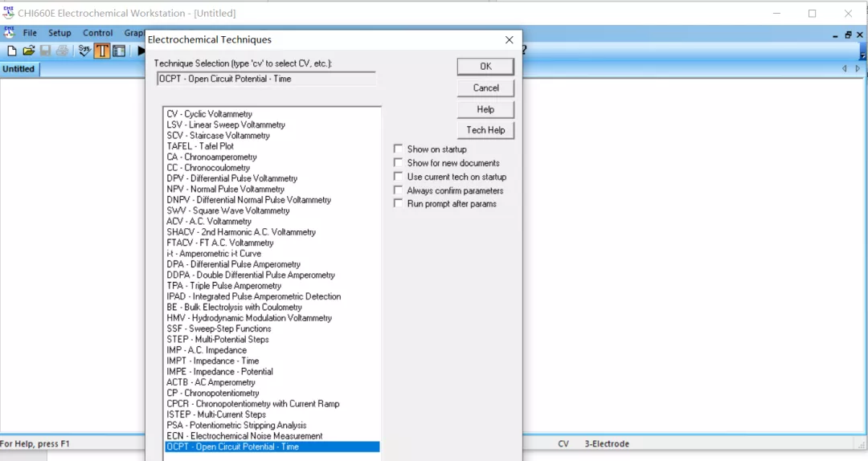Select SSF - Sweep-Step Functions
The image size is (868, 461).
[x=219, y=328]
